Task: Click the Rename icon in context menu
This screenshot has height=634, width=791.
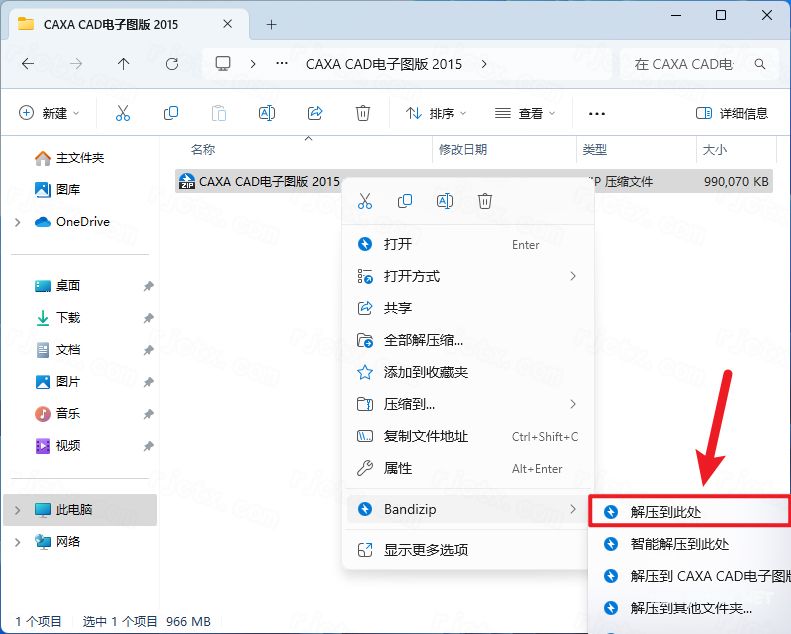Action: [x=445, y=201]
